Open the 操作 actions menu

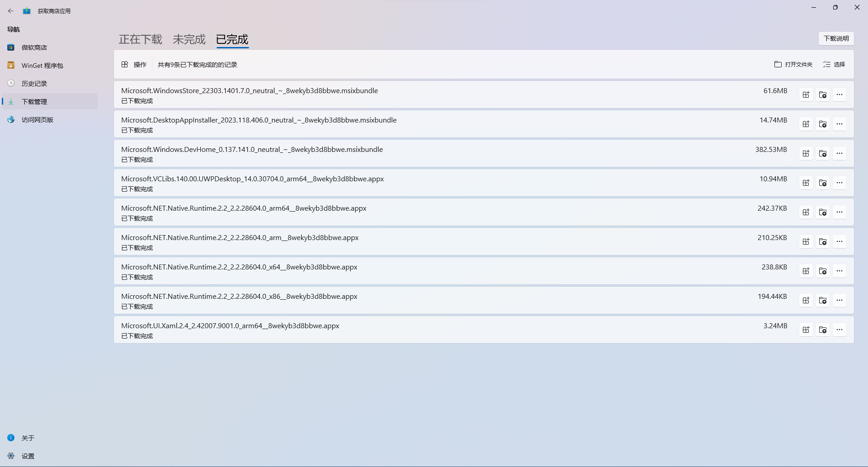(133, 64)
